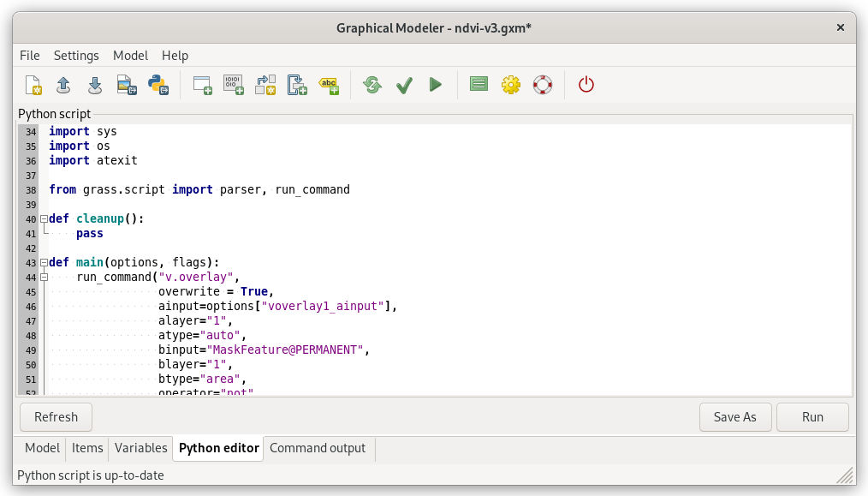The height and width of the screenshot is (496, 868).
Task: Select the Python editor tab
Action: pos(218,448)
